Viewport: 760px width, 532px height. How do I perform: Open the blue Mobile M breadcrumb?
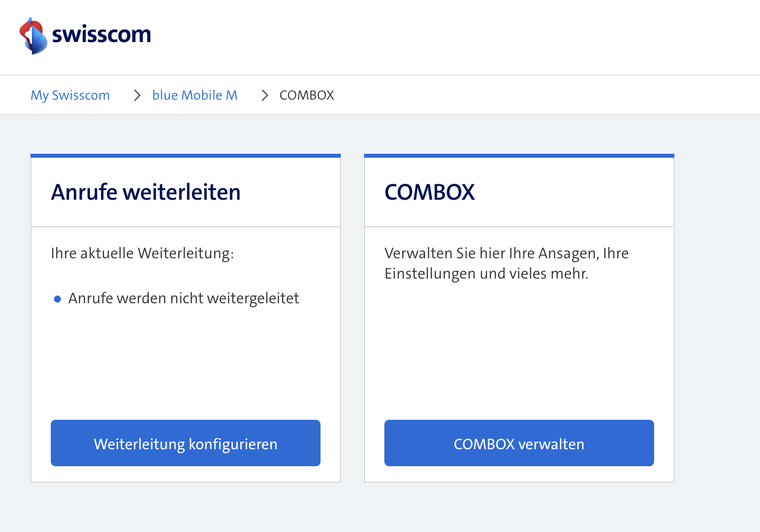195,95
